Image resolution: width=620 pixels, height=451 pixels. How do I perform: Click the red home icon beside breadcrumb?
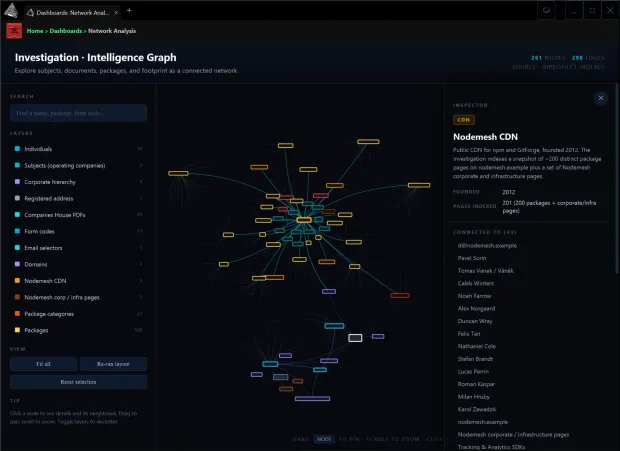point(14,31)
